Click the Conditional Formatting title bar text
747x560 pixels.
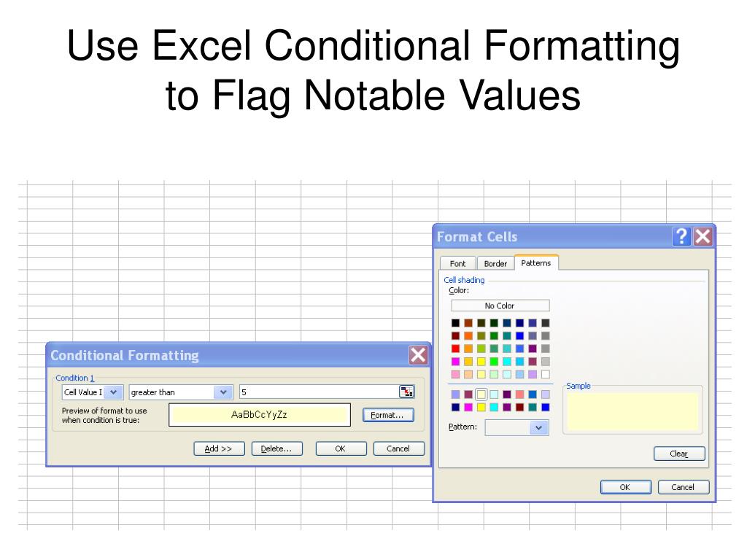(125, 355)
